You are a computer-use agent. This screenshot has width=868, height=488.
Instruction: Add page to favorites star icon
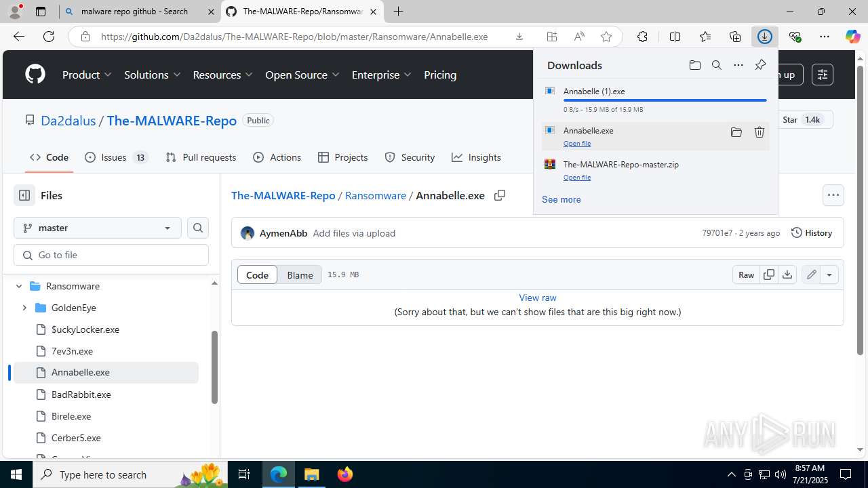click(x=606, y=37)
